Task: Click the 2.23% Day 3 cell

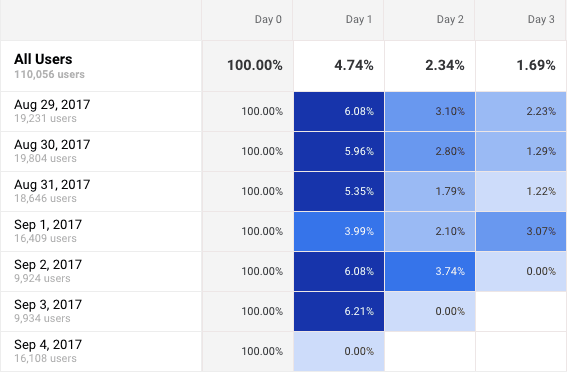Action: pyautogui.click(x=521, y=111)
